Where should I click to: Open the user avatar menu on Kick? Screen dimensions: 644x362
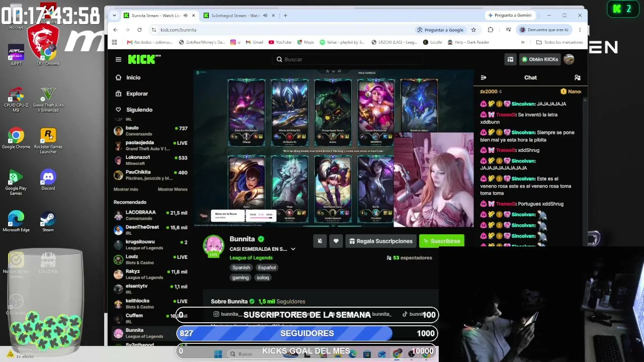tap(569, 59)
